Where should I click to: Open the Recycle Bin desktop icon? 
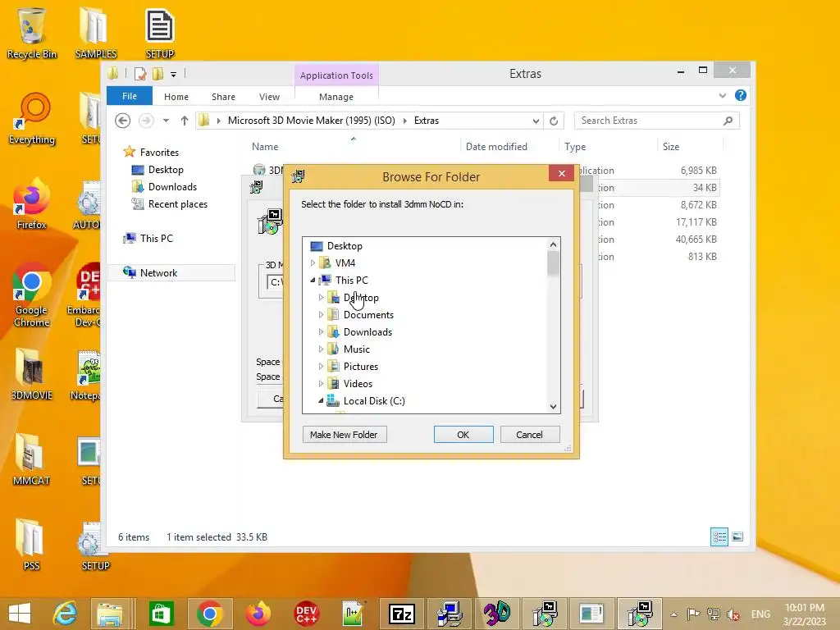[x=32, y=33]
